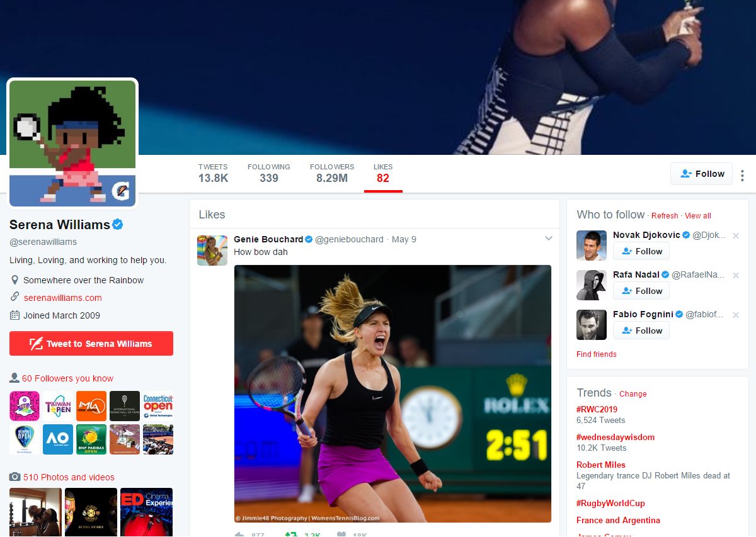Viewport: 756px width, 537px height.
Task: Refresh the Who to follow suggestions
Action: coord(665,216)
